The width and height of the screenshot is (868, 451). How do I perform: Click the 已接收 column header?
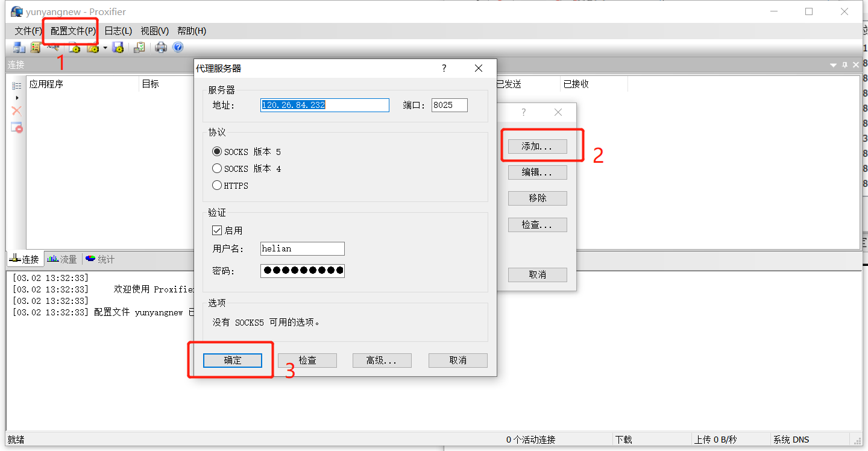tap(576, 84)
